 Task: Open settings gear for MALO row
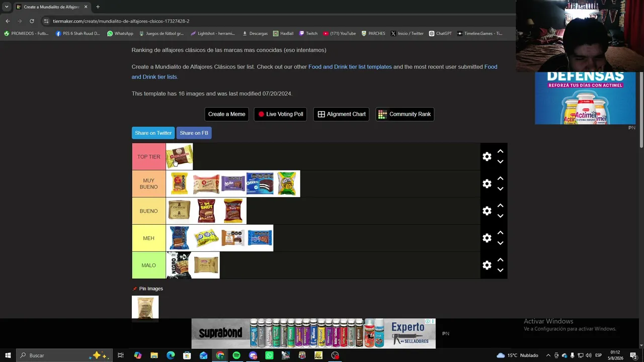tap(487, 265)
